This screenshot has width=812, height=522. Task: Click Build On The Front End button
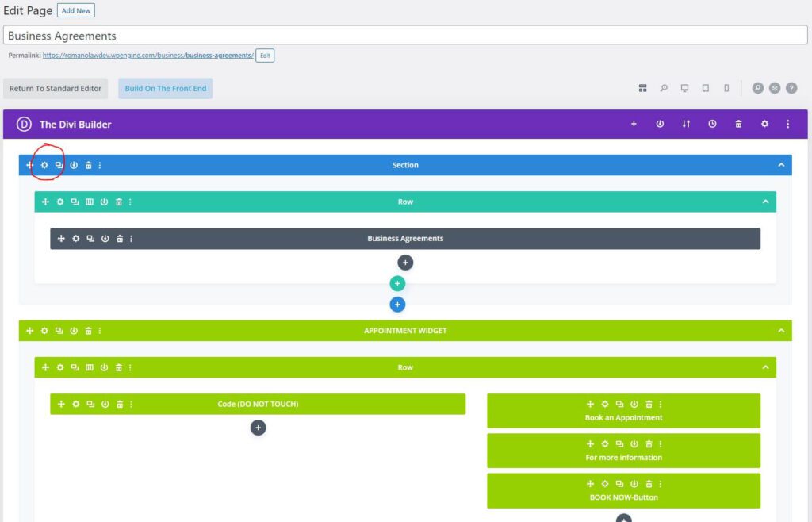point(165,89)
